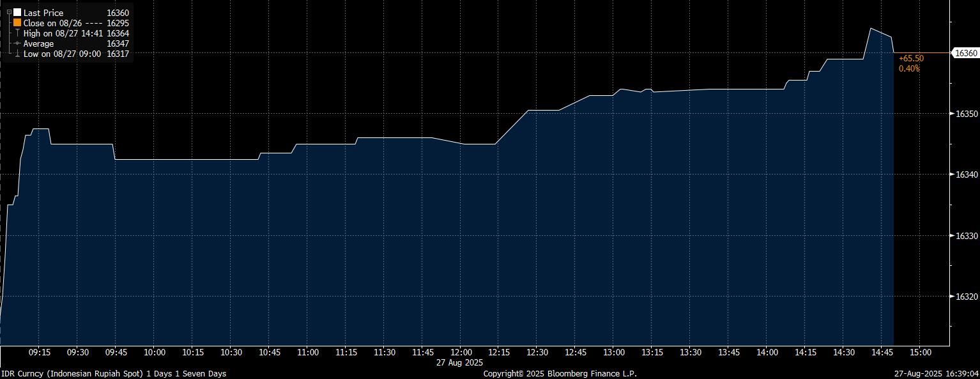Collapse the legend tree using the minus box
Screen dimensions: 980x379
(x=9, y=12)
